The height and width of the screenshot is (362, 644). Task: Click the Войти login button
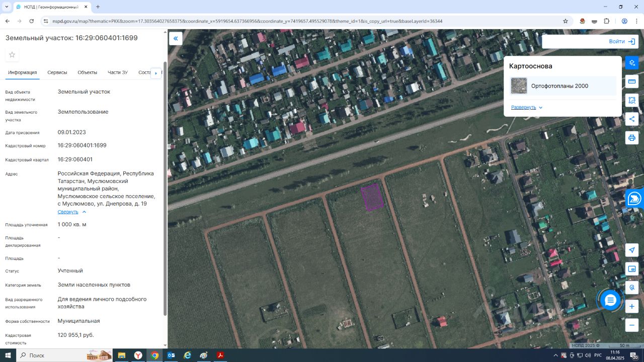(x=622, y=41)
